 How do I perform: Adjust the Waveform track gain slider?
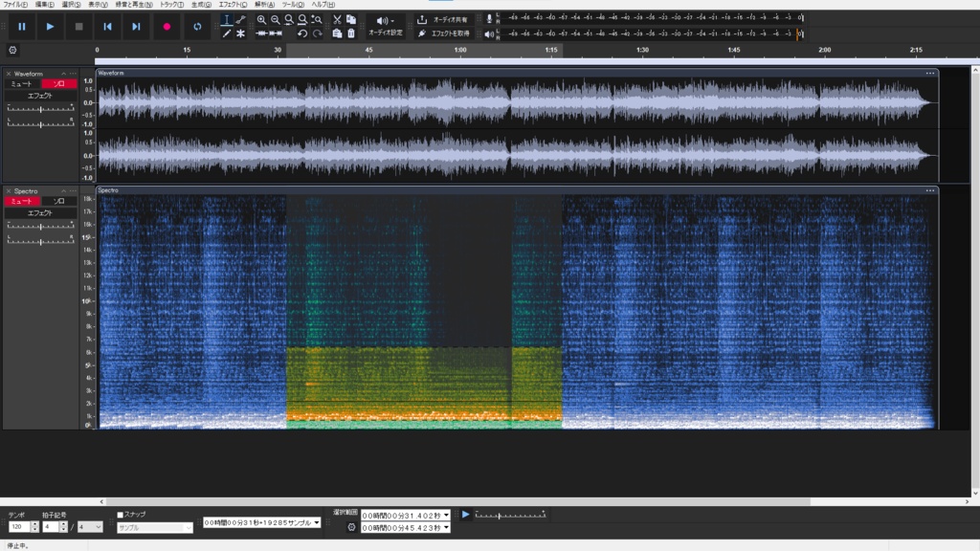point(41,111)
